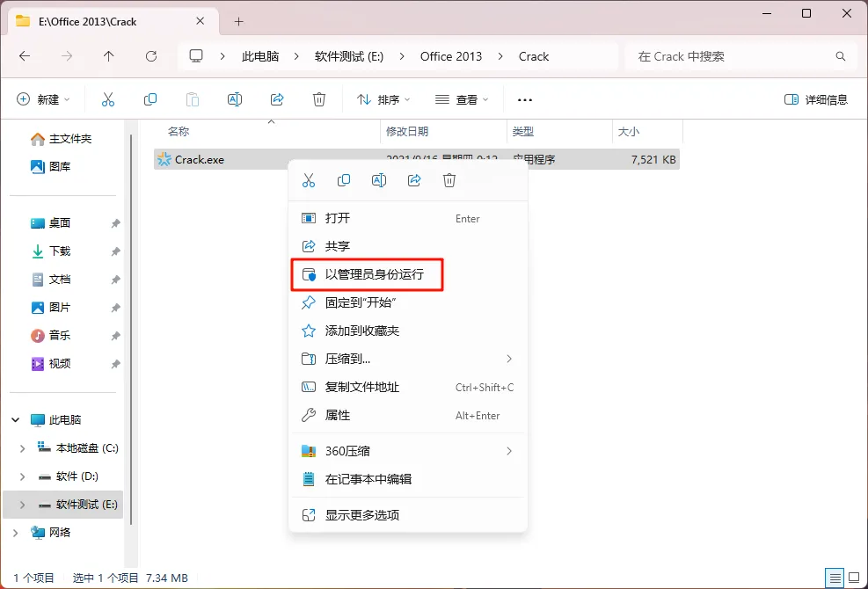Click Rename icon in context menu

(x=379, y=180)
